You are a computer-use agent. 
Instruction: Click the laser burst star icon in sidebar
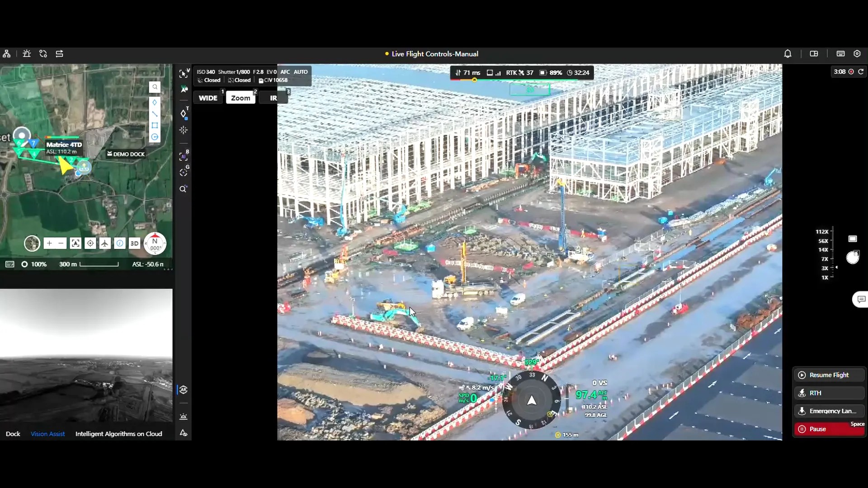pos(184,130)
